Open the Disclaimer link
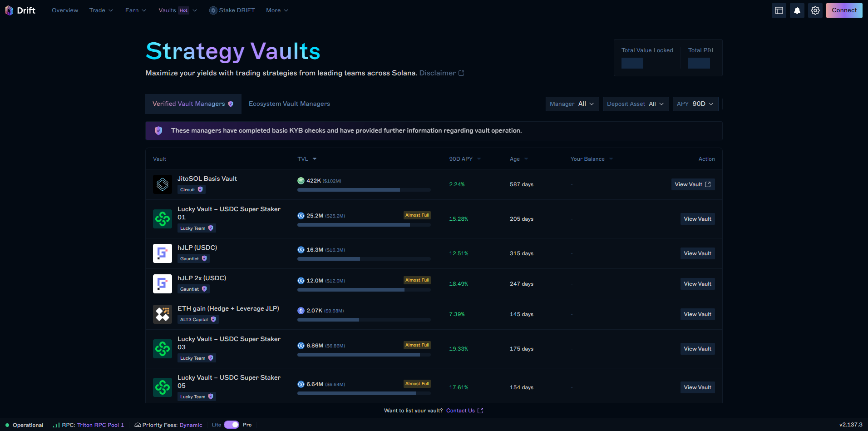 coord(437,73)
